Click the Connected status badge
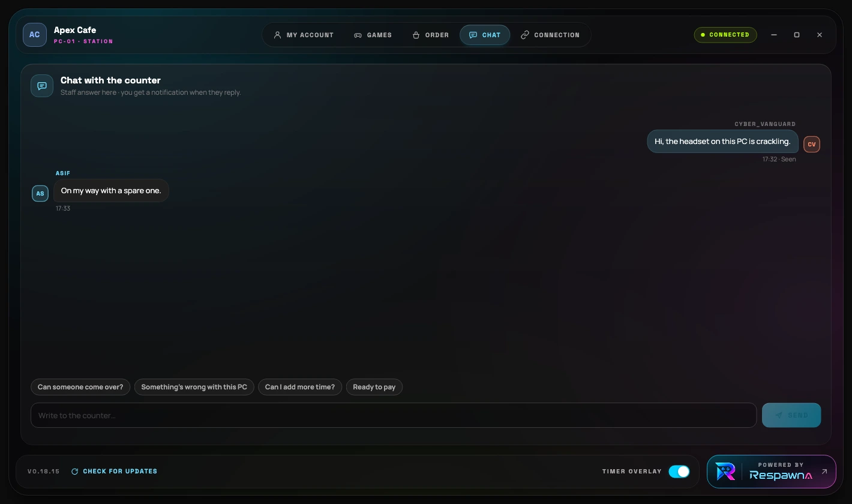852x504 pixels. [725, 35]
